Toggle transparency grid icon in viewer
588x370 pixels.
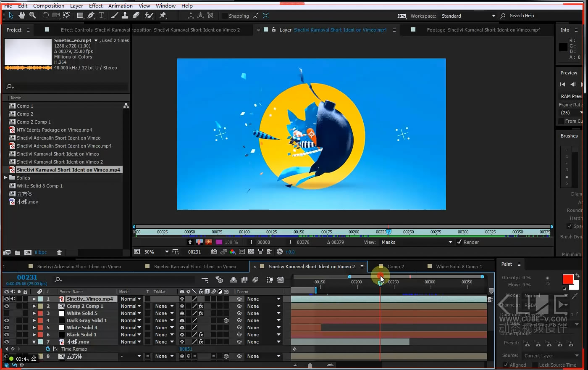click(251, 252)
